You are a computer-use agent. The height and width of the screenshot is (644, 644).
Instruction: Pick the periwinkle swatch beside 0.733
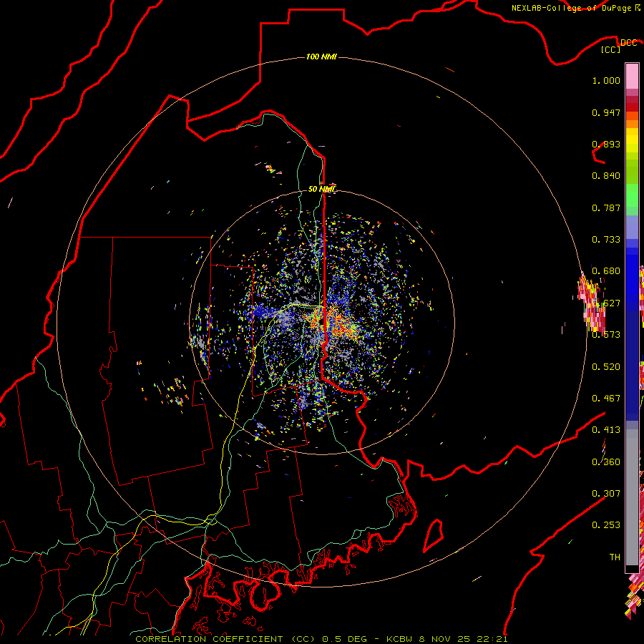pyautogui.click(x=632, y=232)
